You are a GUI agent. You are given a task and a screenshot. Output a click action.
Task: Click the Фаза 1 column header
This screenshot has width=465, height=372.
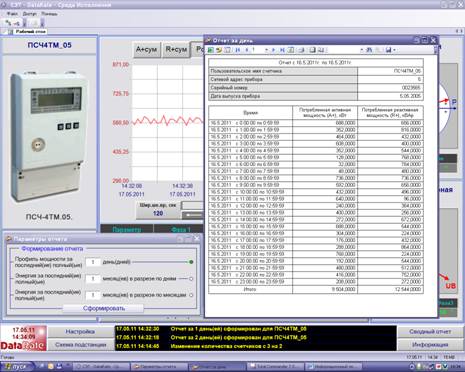(x=180, y=229)
